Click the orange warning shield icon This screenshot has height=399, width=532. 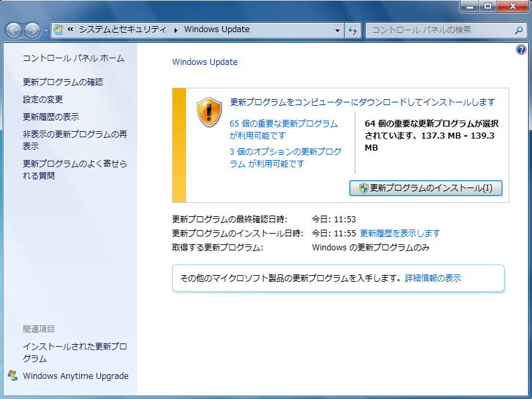coord(209,112)
